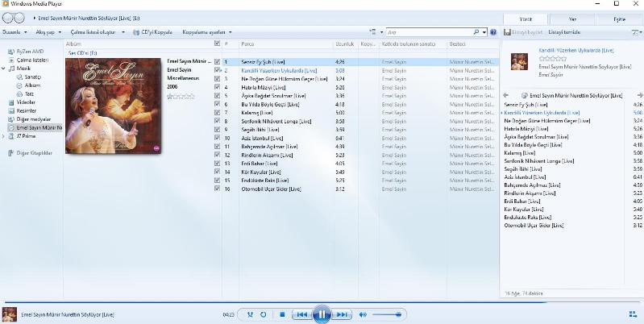
Task: Select Aziz İstanbul in right playlist
Action: pyautogui.click(x=525, y=177)
